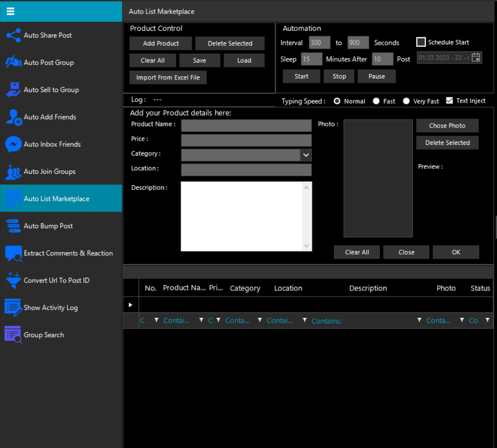Stop the automation
This screenshot has width=497, height=448.
(x=339, y=76)
